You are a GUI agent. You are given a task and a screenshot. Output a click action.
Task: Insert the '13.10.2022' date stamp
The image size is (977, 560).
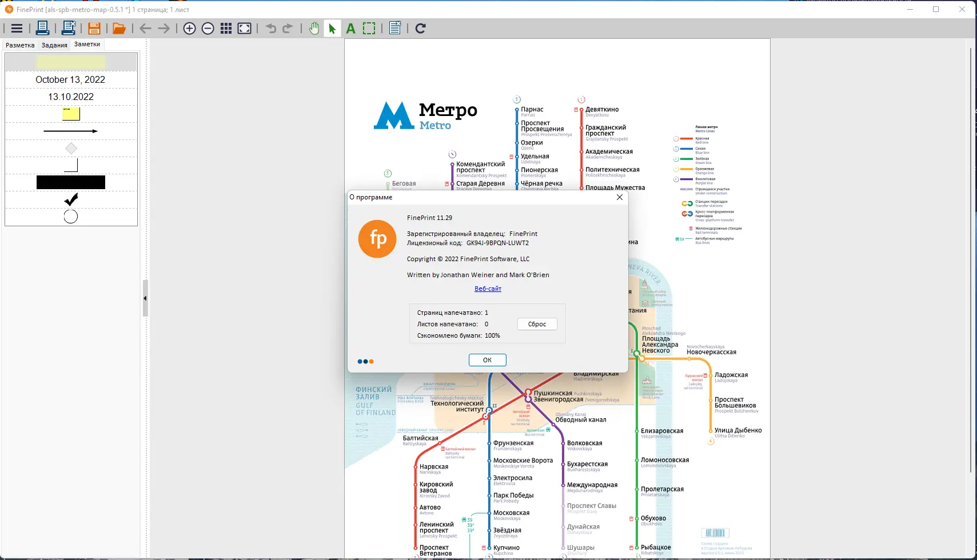coord(71,97)
